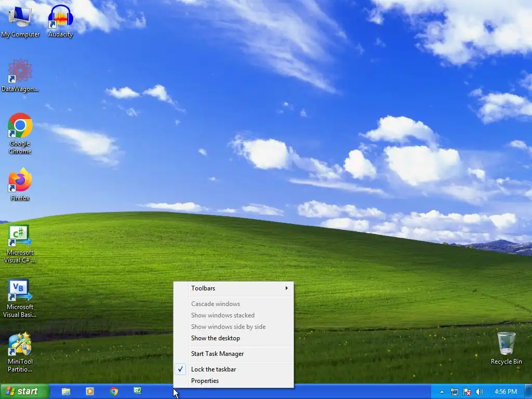The height and width of the screenshot is (399, 532).
Task: Click the network tray icon
Action: (454, 392)
